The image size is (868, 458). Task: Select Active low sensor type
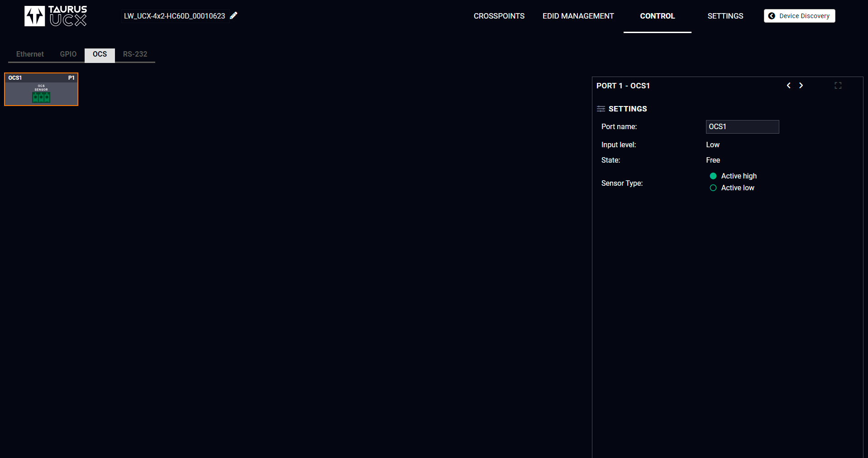click(x=713, y=188)
